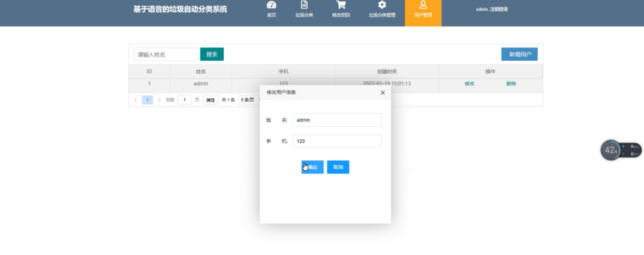Viewport: 644px width, 255px height.
Task: Click 删除 link in admin row
Action: tap(511, 84)
